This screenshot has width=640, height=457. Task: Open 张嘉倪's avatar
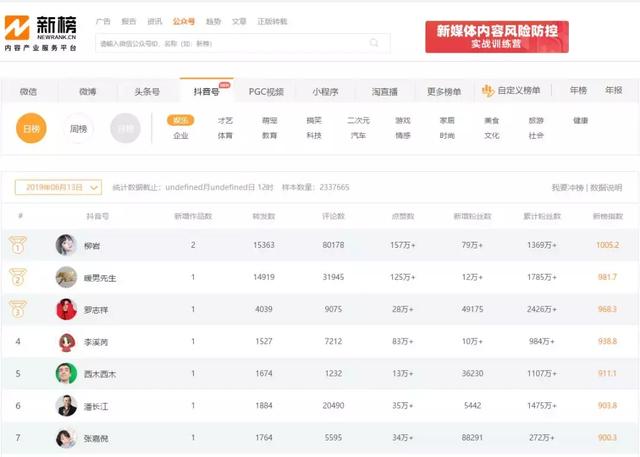pos(66,438)
